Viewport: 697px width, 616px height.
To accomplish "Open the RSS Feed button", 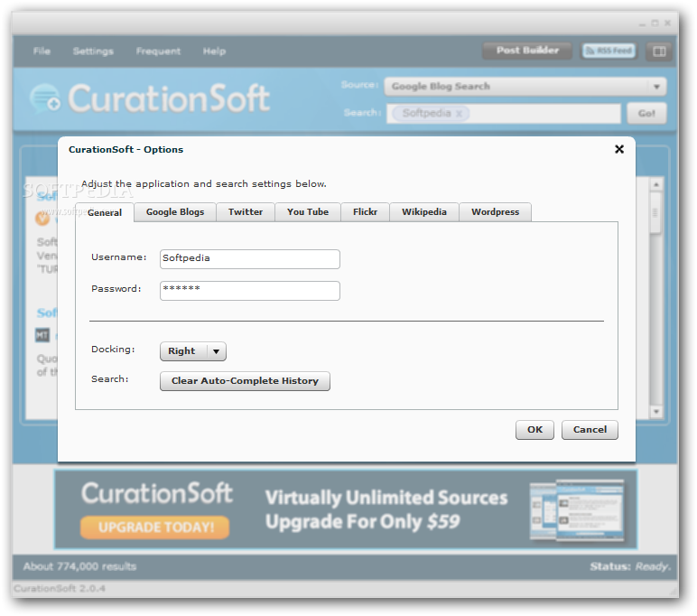I will click(x=609, y=51).
